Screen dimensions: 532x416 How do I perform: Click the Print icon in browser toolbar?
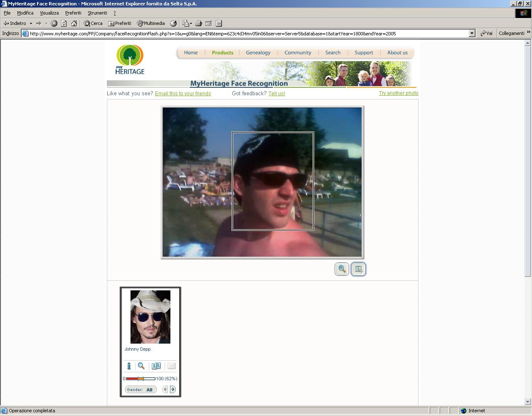coord(199,23)
